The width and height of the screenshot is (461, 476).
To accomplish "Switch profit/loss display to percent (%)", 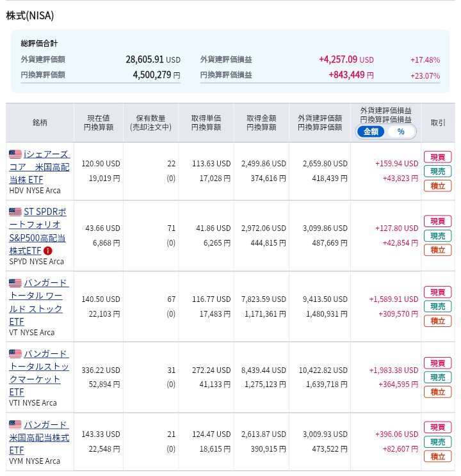I will 401,132.
